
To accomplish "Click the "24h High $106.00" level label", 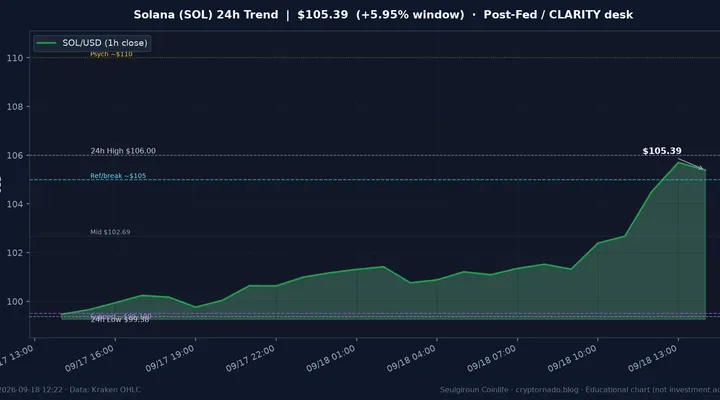I will click(123, 151).
